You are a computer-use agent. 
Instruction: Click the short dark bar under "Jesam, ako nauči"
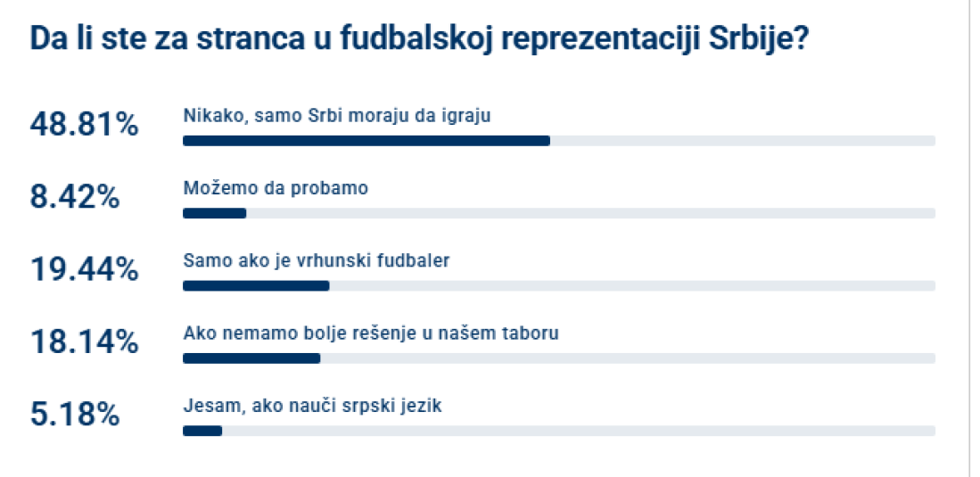pyautogui.click(x=202, y=432)
